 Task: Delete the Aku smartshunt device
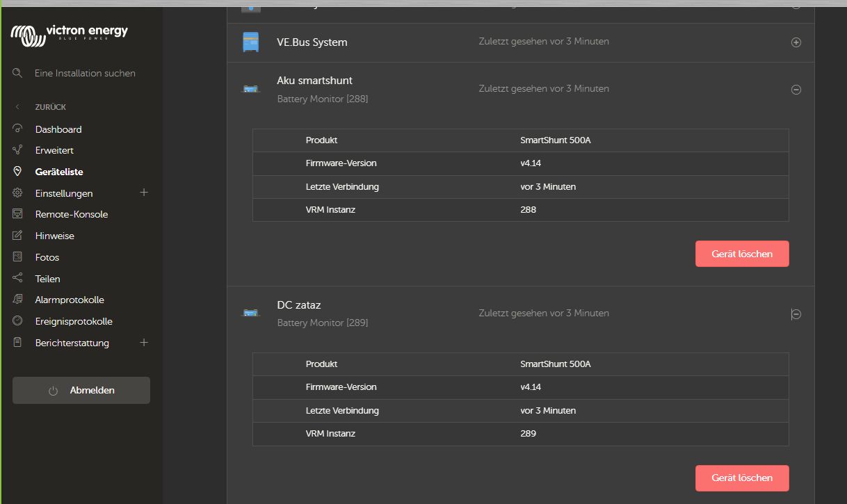point(741,254)
